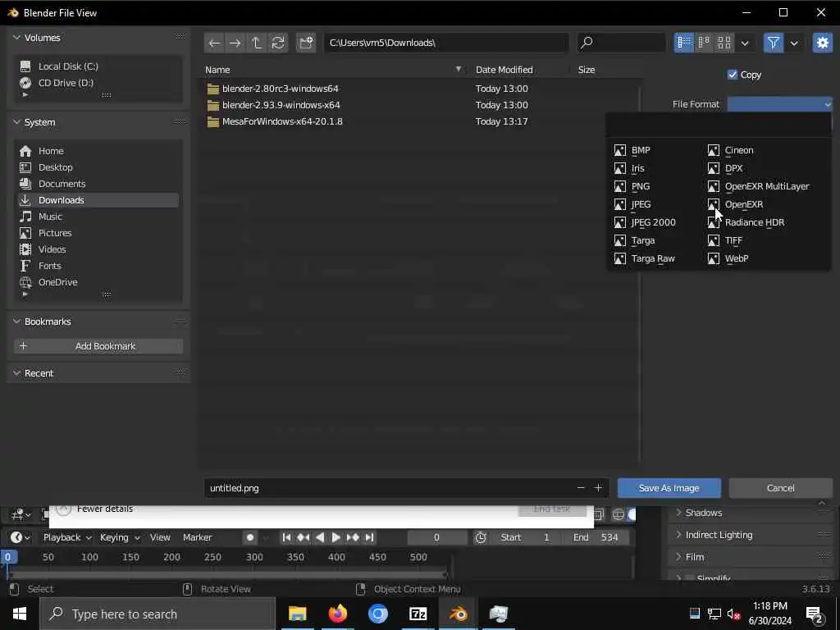This screenshot has height=630, width=840.
Task: Click the directory path field
Action: [445, 43]
